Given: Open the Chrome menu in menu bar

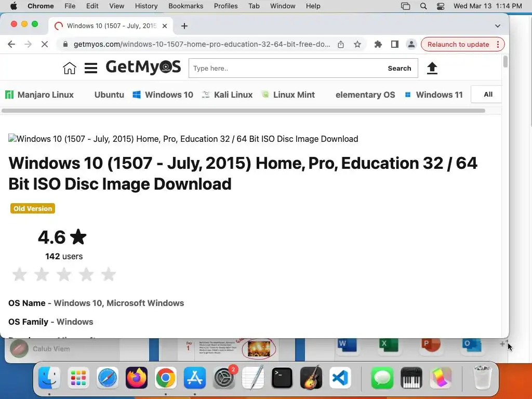Looking at the screenshot, I should click(x=41, y=6).
